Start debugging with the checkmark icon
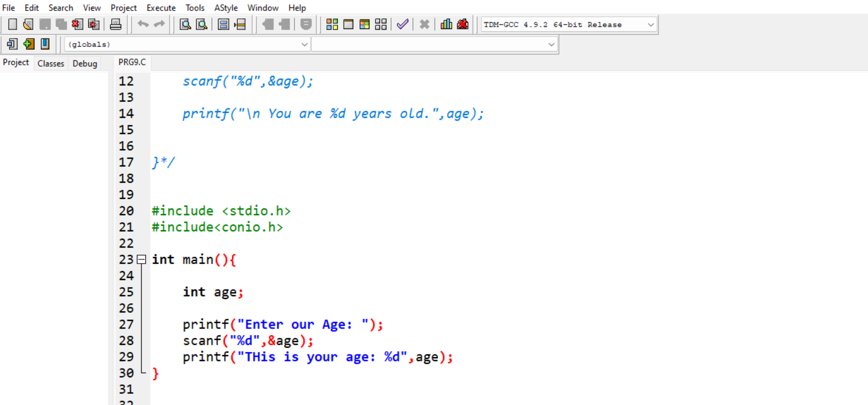 402,24
